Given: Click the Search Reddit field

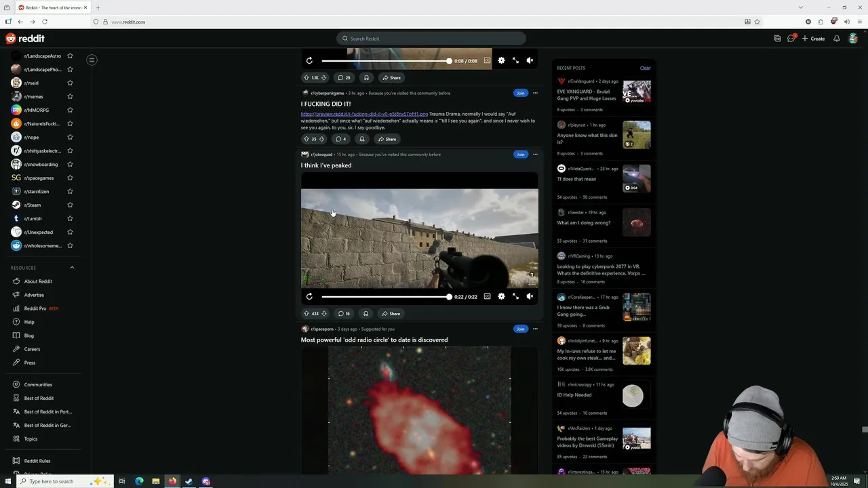Looking at the screenshot, I should tap(431, 39).
